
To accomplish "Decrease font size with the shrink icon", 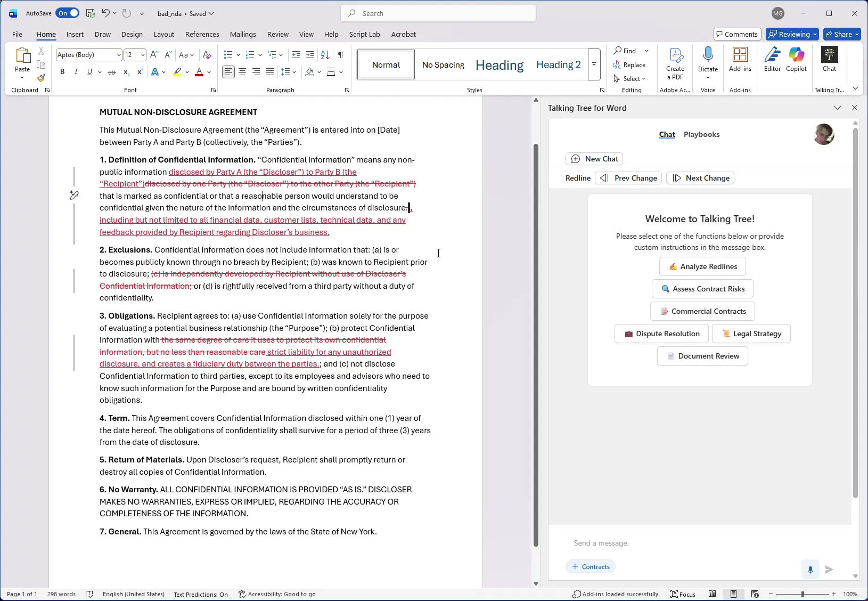I will coord(168,55).
